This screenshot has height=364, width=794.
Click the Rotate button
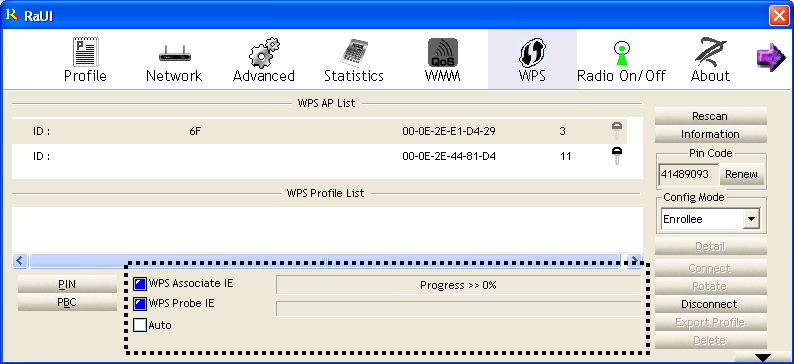point(710,286)
